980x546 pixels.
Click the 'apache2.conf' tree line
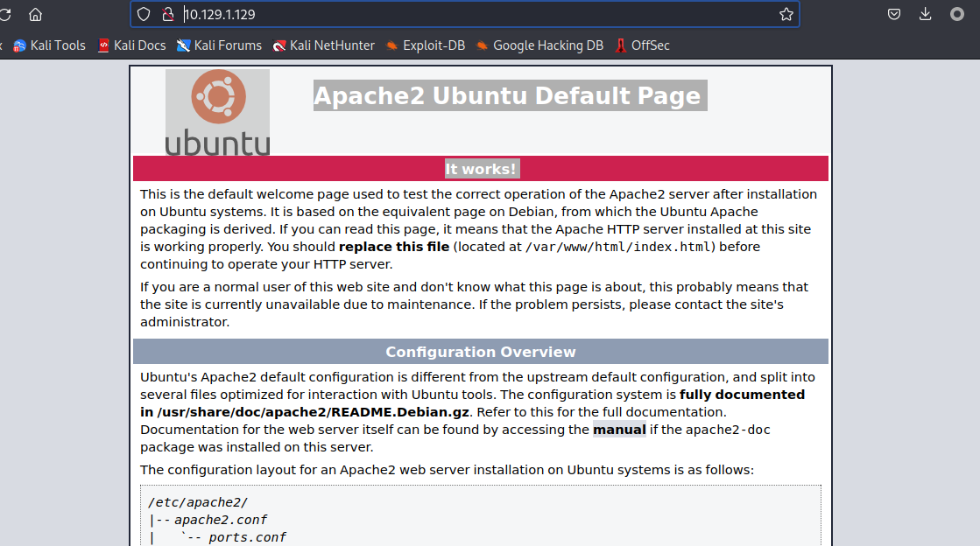(220, 520)
